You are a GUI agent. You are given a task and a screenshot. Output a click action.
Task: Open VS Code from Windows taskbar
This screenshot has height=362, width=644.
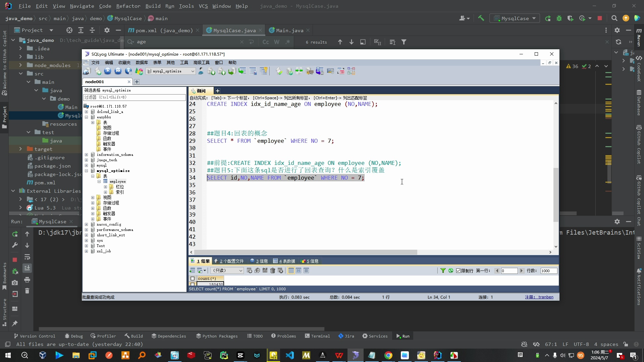[290, 355]
